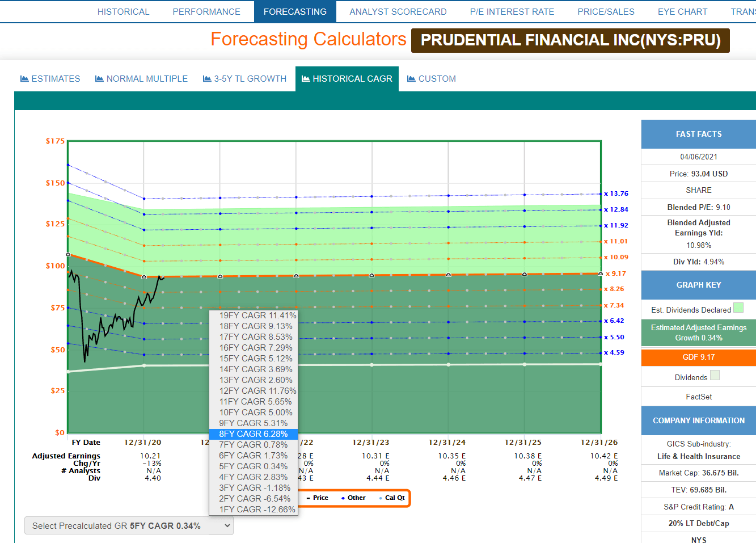Viewport: 756px width, 543px height.
Task: Click the S&P Credit Rating: A entry
Action: [699, 507]
